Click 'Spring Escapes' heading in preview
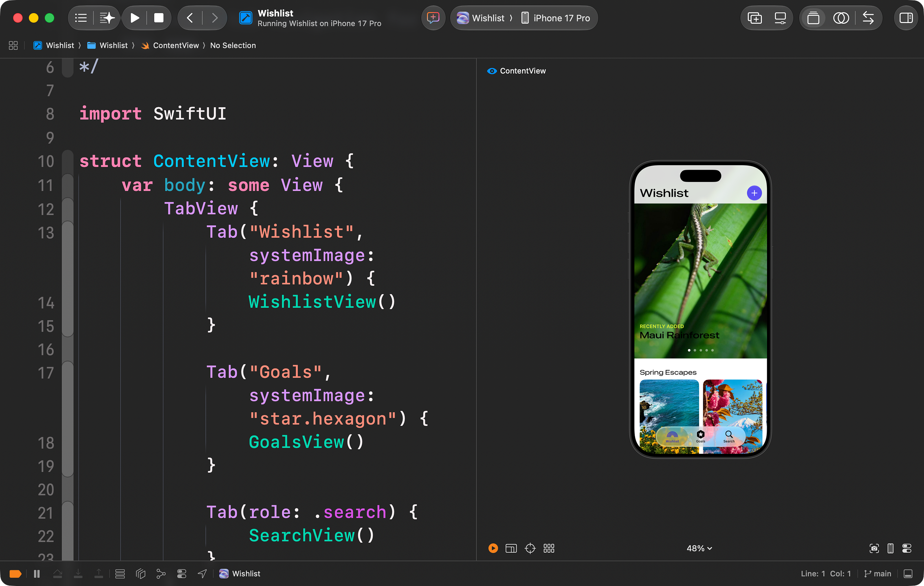The height and width of the screenshot is (586, 924). tap(668, 372)
